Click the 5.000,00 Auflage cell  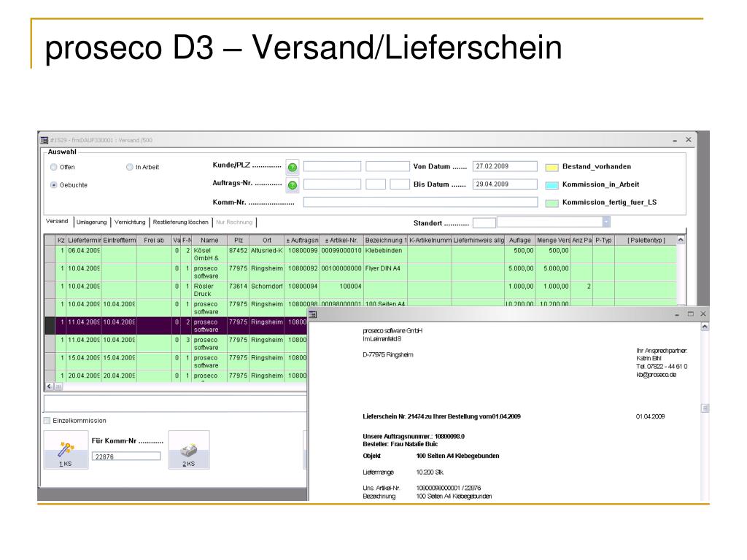click(519, 273)
